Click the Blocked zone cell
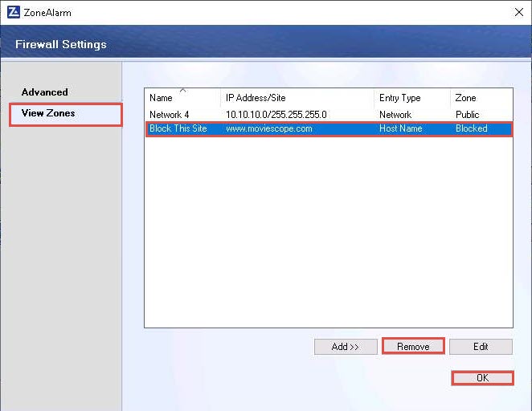Viewport: 532px width, 411px height. click(x=471, y=128)
